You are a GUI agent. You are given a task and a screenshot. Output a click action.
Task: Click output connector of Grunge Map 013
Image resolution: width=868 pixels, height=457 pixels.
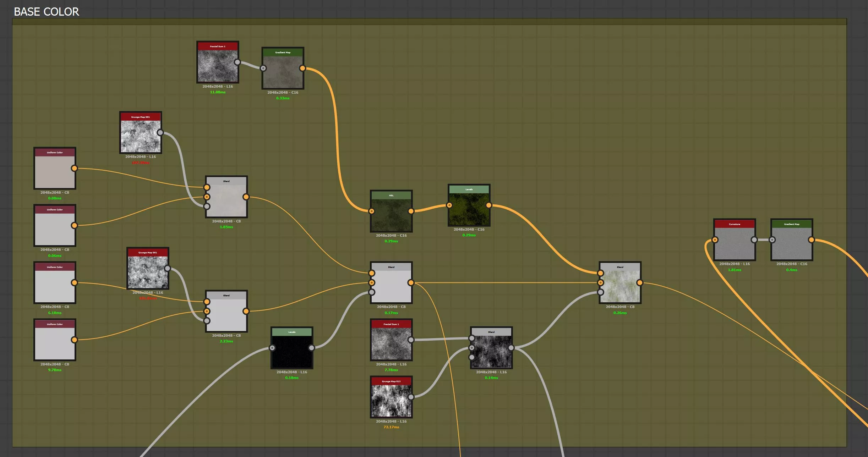[411, 397]
